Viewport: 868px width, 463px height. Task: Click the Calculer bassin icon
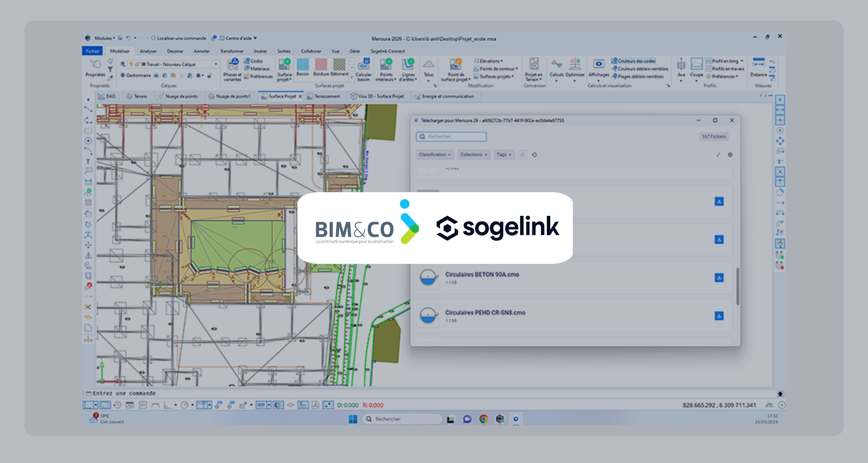coord(364,70)
